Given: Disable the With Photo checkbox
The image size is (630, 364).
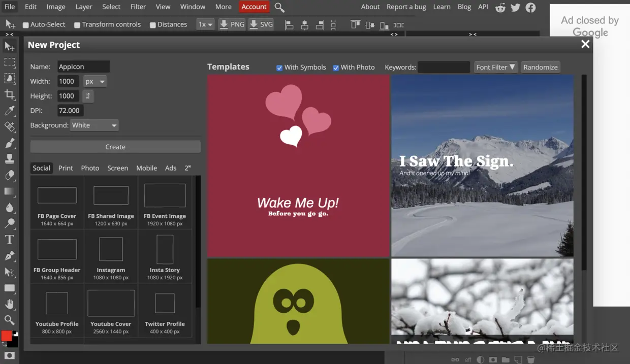Looking at the screenshot, I should coord(336,68).
